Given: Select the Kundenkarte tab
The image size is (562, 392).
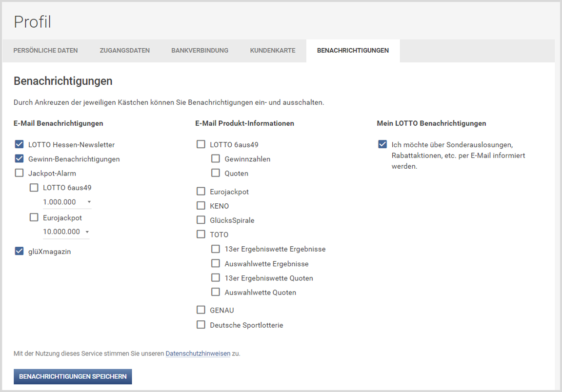Looking at the screenshot, I should 273,51.
